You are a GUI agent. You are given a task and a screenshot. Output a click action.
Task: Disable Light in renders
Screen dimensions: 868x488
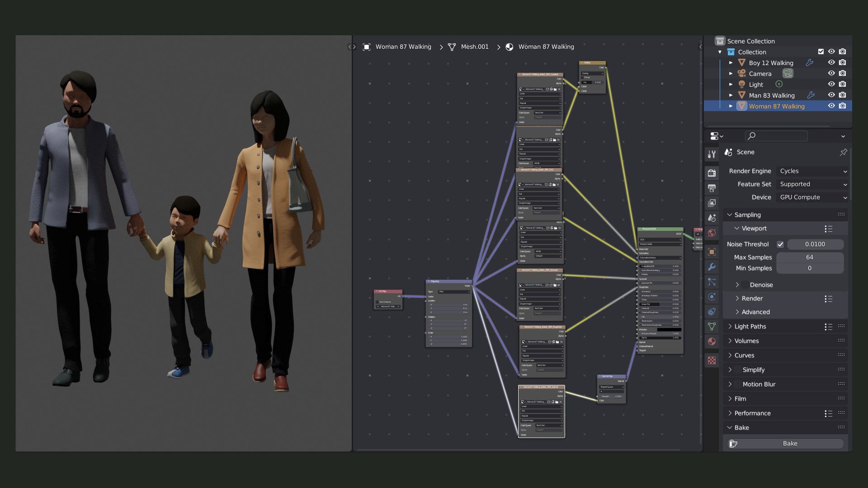coord(843,84)
